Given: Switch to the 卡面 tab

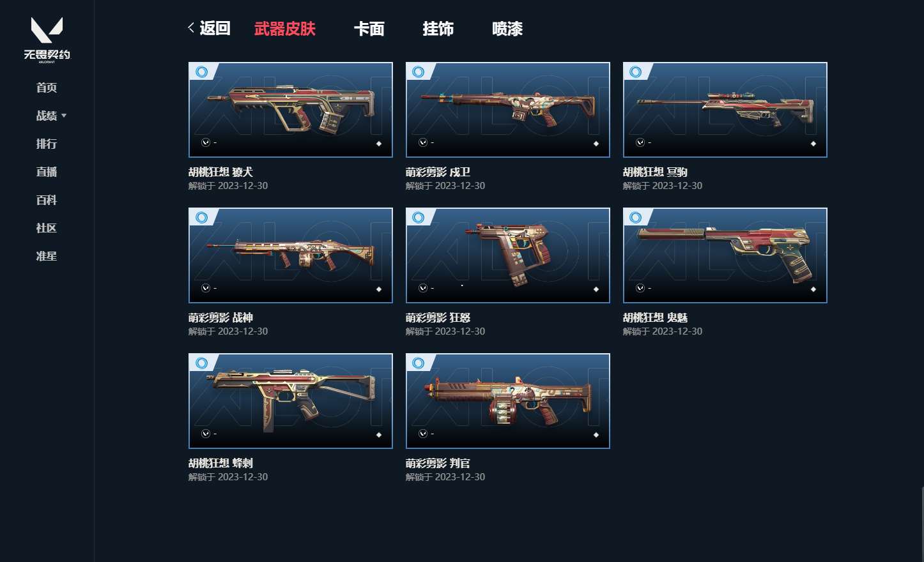Looking at the screenshot, I should (x=369, y=29).
